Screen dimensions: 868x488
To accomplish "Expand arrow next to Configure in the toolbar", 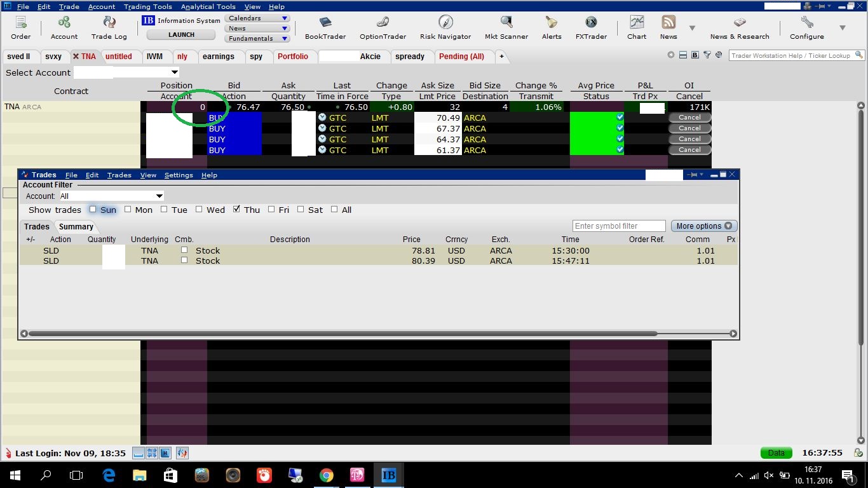I will [843, 28].
